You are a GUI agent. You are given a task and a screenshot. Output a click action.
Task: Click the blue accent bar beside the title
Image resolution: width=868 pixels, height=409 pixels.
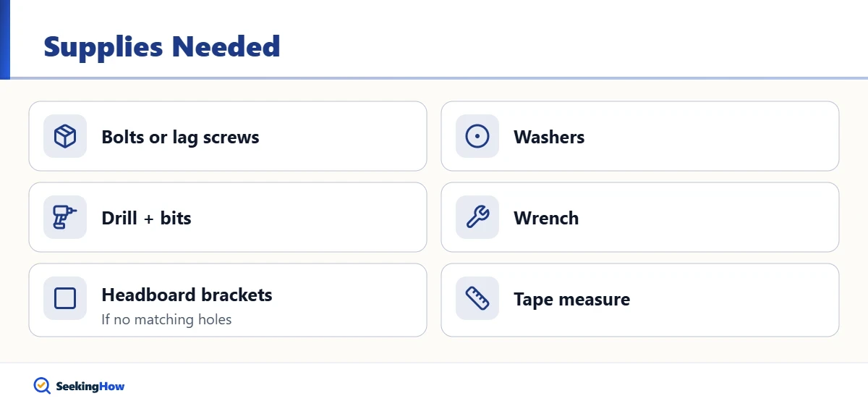click(x=5, y=39)
